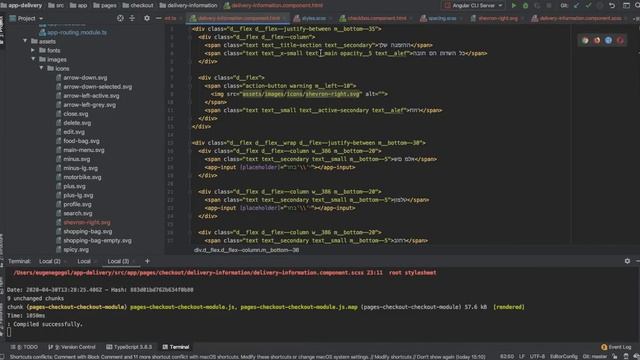Click the collapse-all icon in Project panel
The height and width of the screenshot is (360, 640).
[x=132, y=18]
